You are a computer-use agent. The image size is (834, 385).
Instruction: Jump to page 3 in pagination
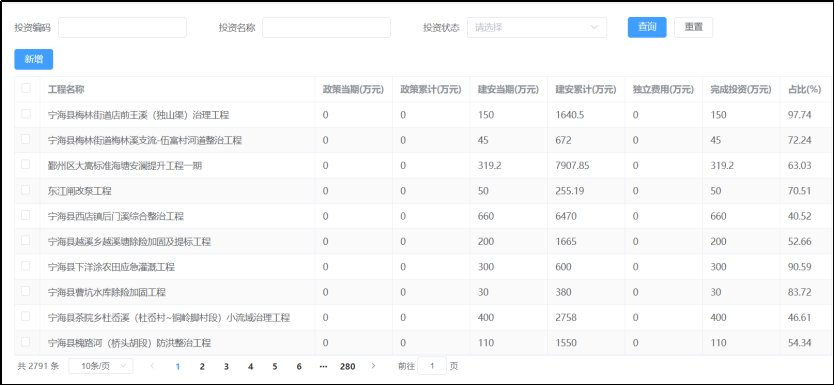[x=226, y=366]
